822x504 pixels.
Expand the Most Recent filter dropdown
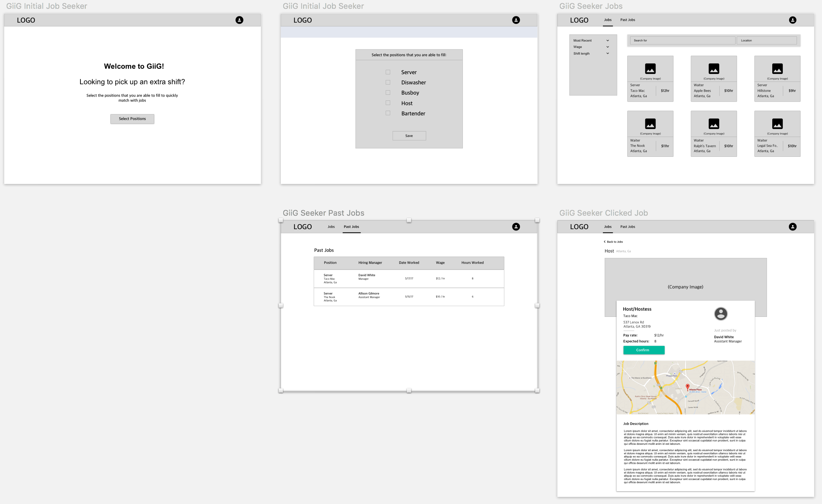point(608,41)
